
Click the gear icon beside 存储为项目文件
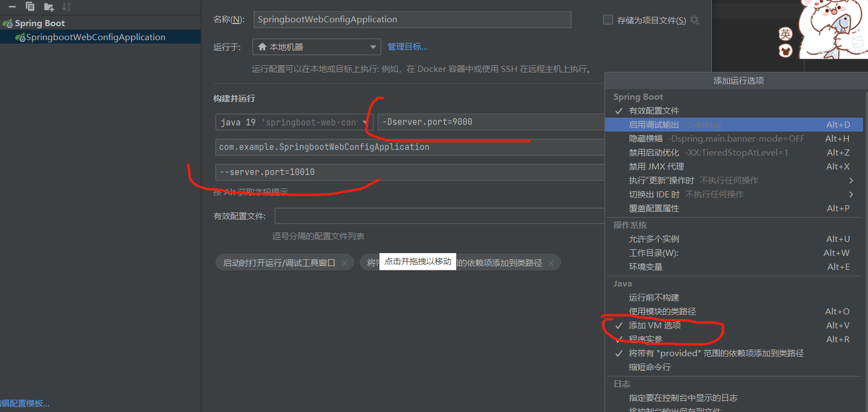tap(694, 19)
